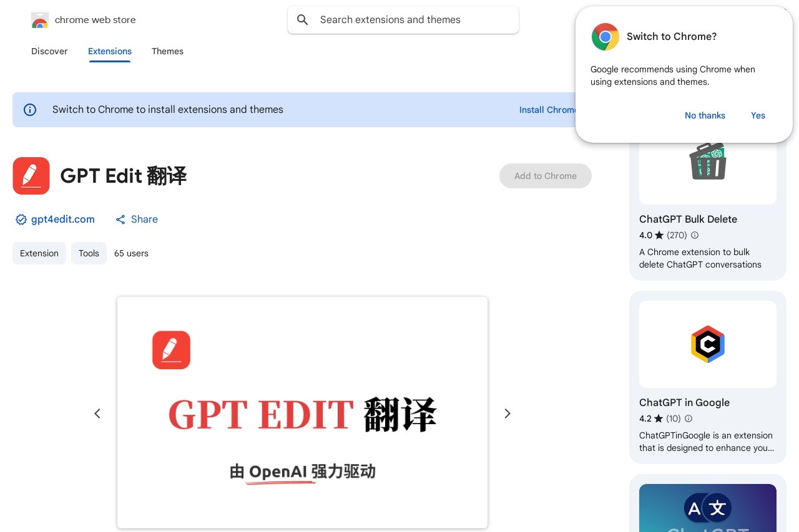Click the share icon next to Share
This screenshot has height=532, width=799.
point(120,220)
